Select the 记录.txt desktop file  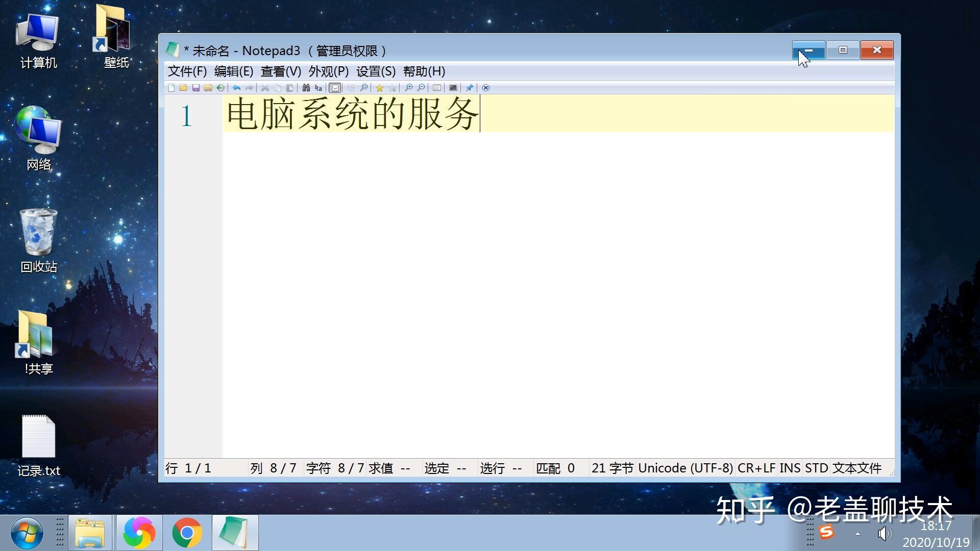click(x=39, y=446)
